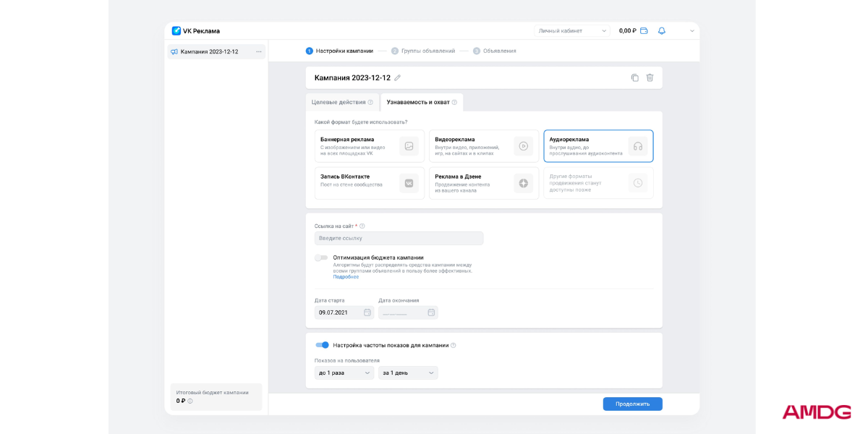Screen dimensions: 868x434
Task: Click the pencil icon to rename campaign
Action: (397, 78)
